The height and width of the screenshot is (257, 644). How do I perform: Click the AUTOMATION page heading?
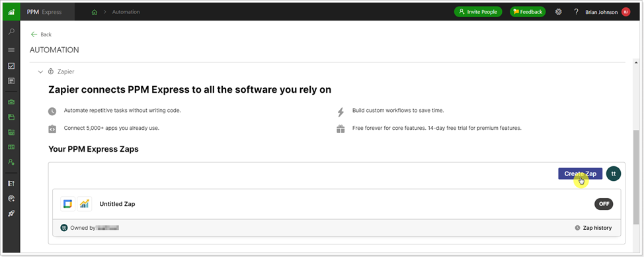tap(54, 50)
